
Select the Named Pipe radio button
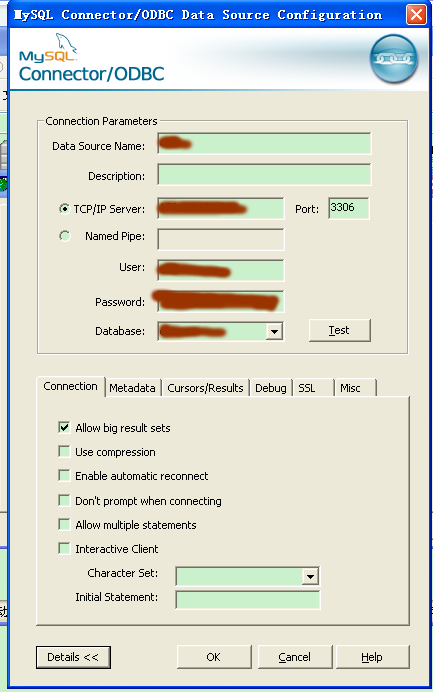coord(64,236)
